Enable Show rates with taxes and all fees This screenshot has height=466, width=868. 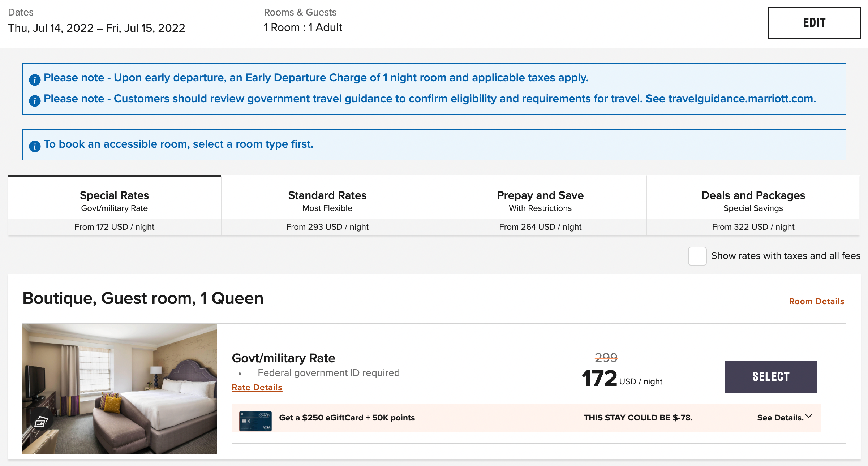(697, 256)
